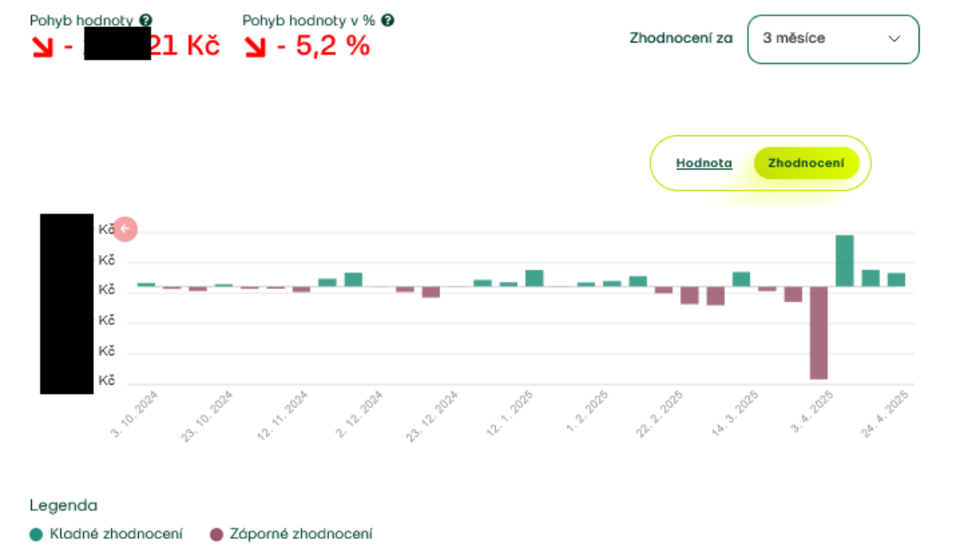Click the 12. 11. 2024 axis date
This screenshot has width=980, height=548.
[283, 416]
